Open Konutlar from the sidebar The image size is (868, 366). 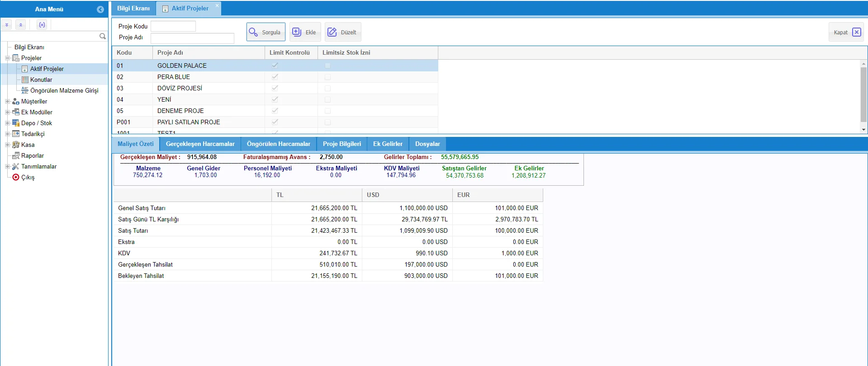coord(41,80)
